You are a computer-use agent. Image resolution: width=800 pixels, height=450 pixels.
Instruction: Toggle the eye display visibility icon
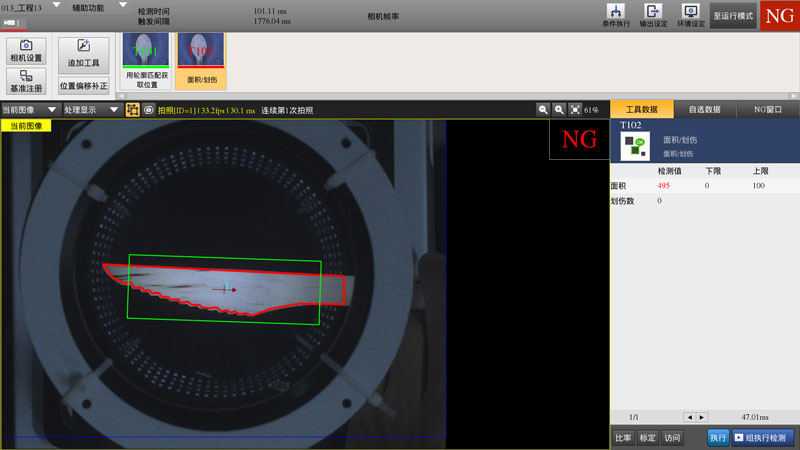click(148, 110)
